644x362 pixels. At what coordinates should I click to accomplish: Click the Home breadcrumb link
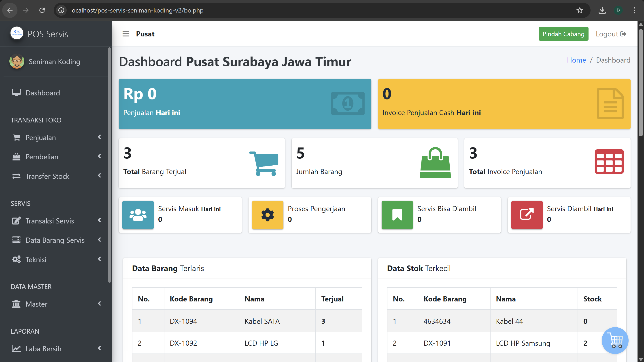[x=576, y=60]
